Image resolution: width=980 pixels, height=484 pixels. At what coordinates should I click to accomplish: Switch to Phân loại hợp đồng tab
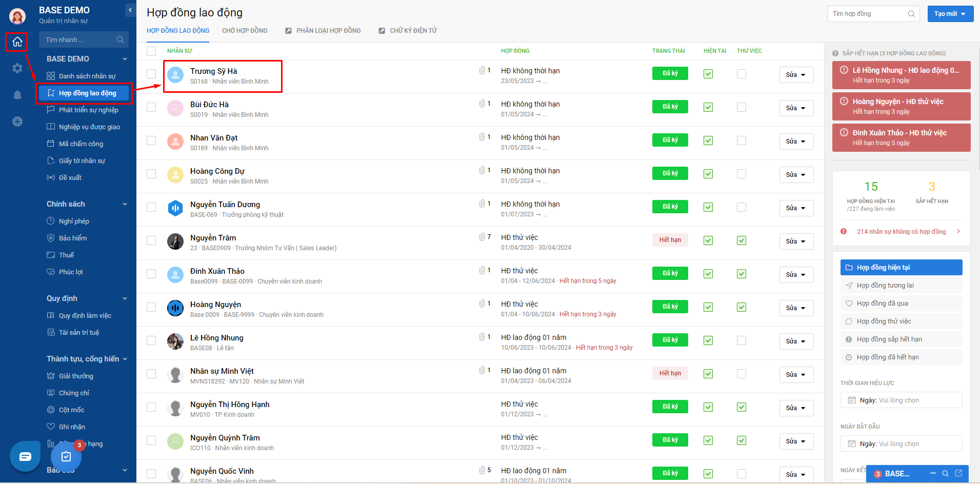(x=323, y=31)
